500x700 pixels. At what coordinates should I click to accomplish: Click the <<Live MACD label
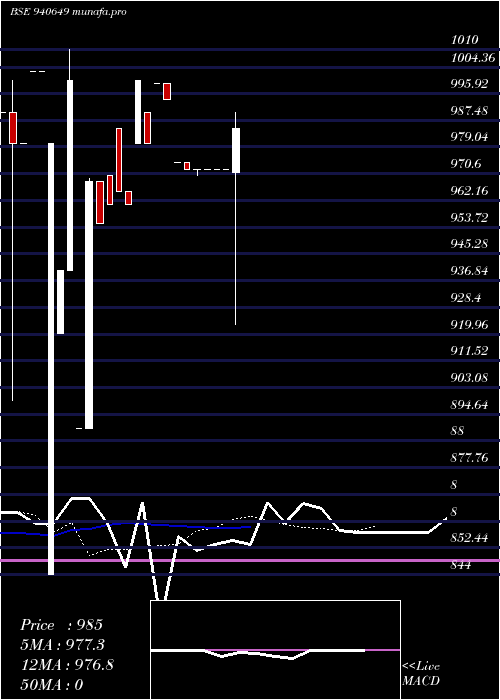point(421,673)
